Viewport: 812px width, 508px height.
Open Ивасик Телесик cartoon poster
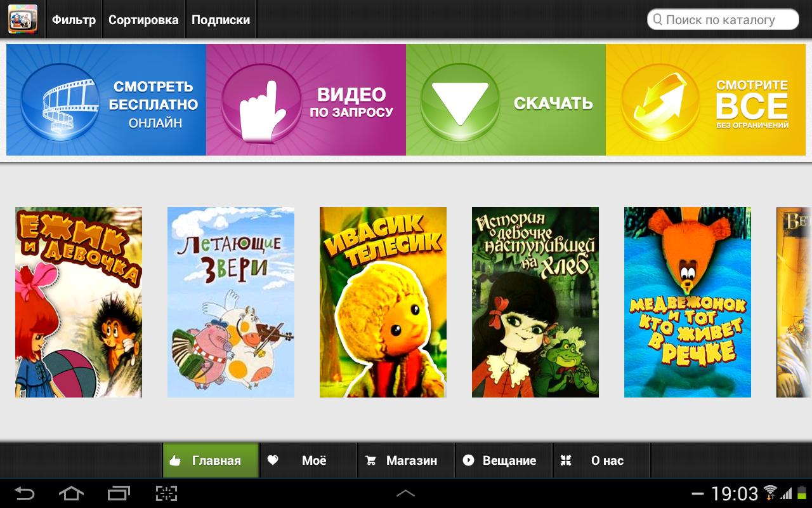383,302
